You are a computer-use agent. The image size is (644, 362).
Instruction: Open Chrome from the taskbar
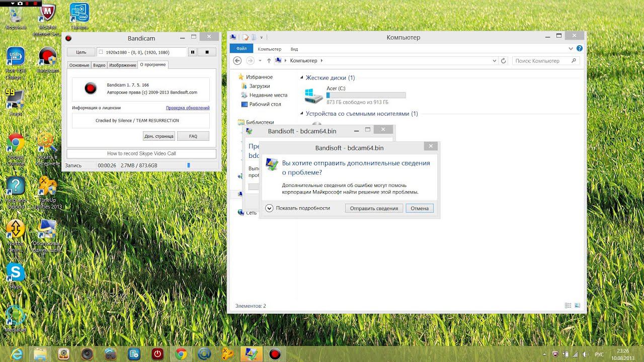pos(181,354)
